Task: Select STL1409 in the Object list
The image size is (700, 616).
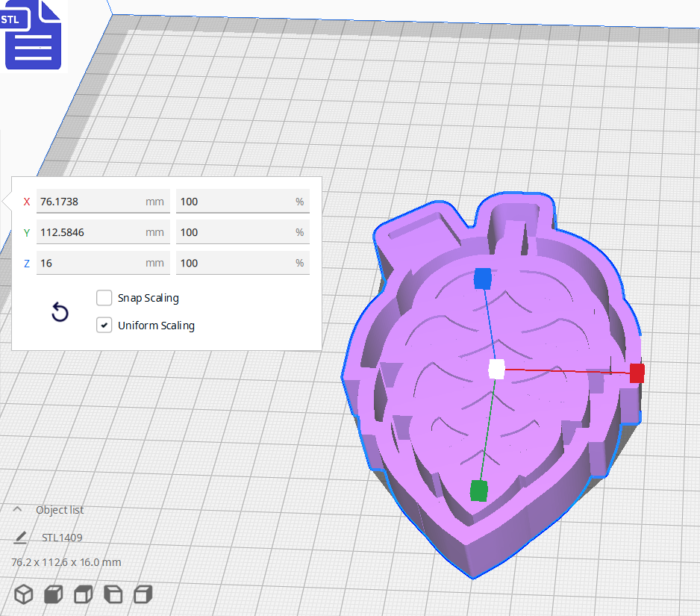Action: pos(63,537)
